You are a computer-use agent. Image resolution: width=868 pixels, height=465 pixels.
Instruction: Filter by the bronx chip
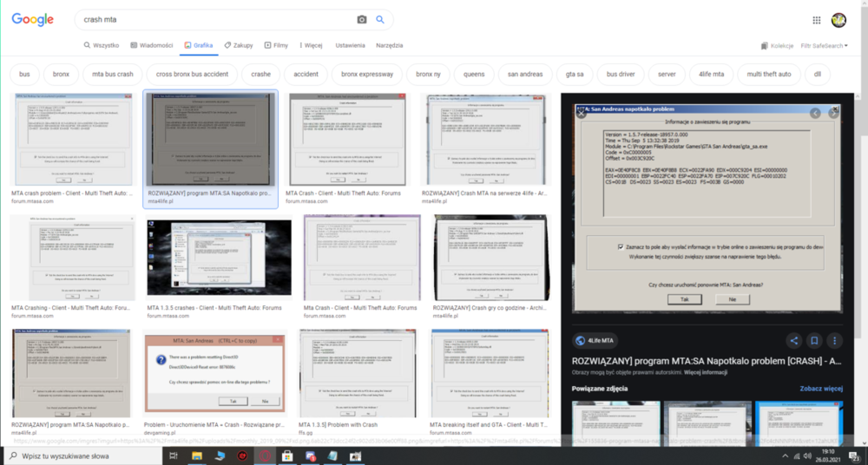point(61,75)
